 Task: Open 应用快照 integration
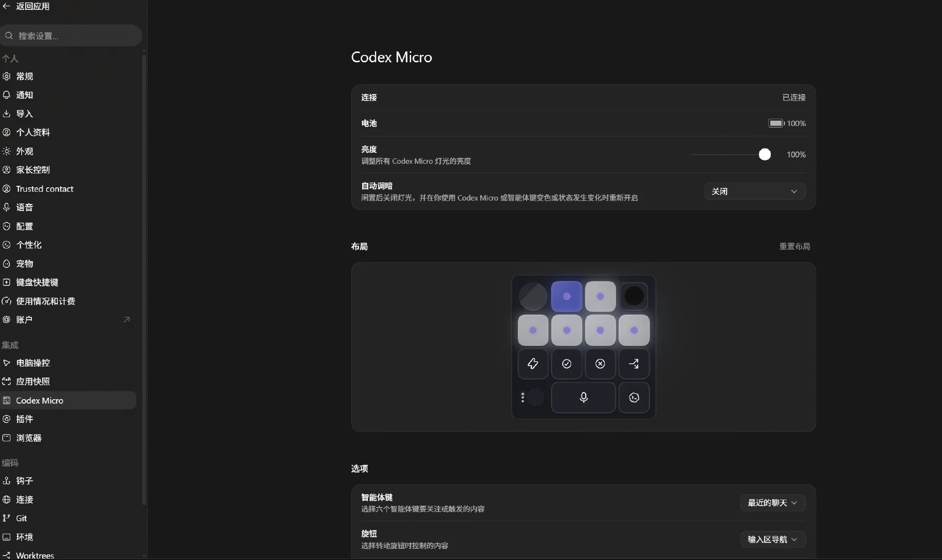68,382
